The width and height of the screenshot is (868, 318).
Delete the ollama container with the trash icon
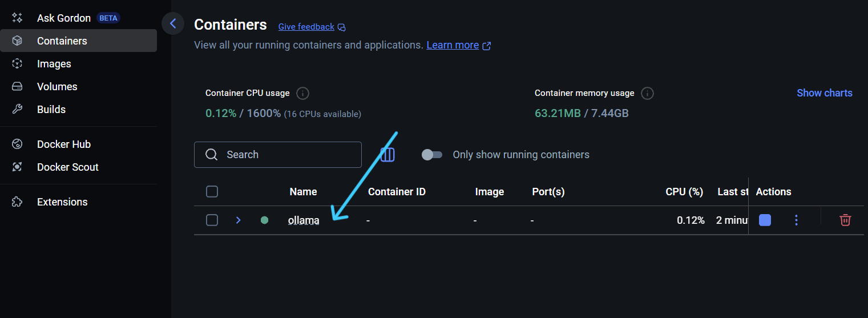pyautogui.click(x=846, y=220)
